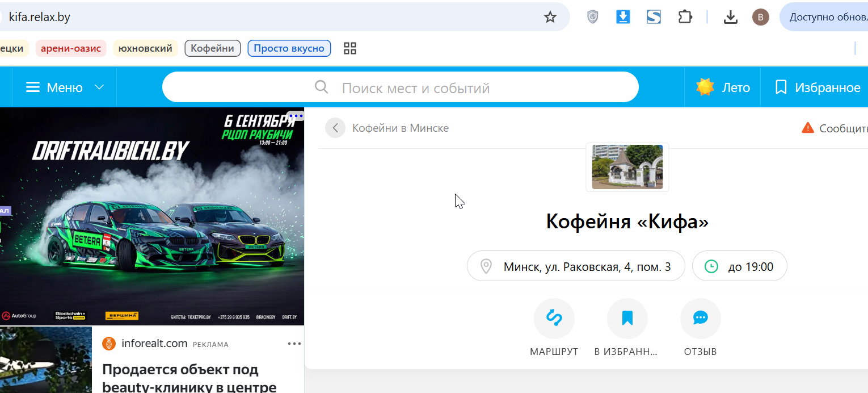The image size is (868, 393).
Task: Open the Кофейни tab group
Action: [213, 48]
